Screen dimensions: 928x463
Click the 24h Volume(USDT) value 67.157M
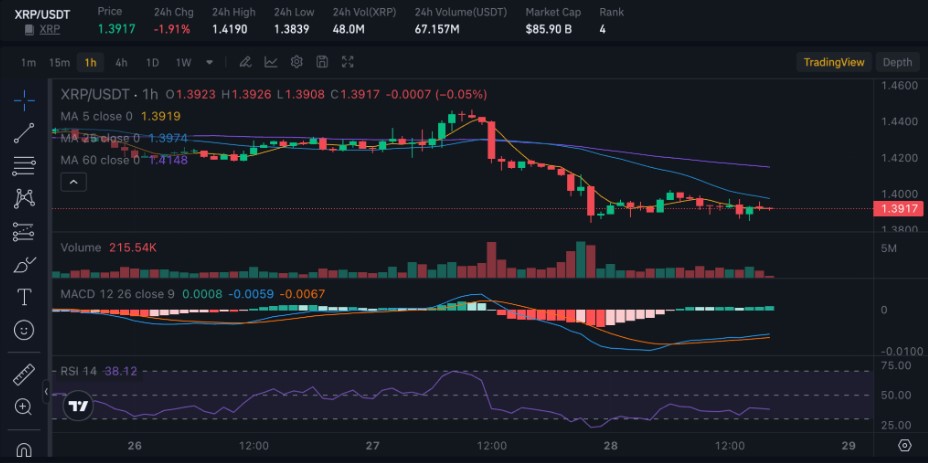click(x=437, y=29)
